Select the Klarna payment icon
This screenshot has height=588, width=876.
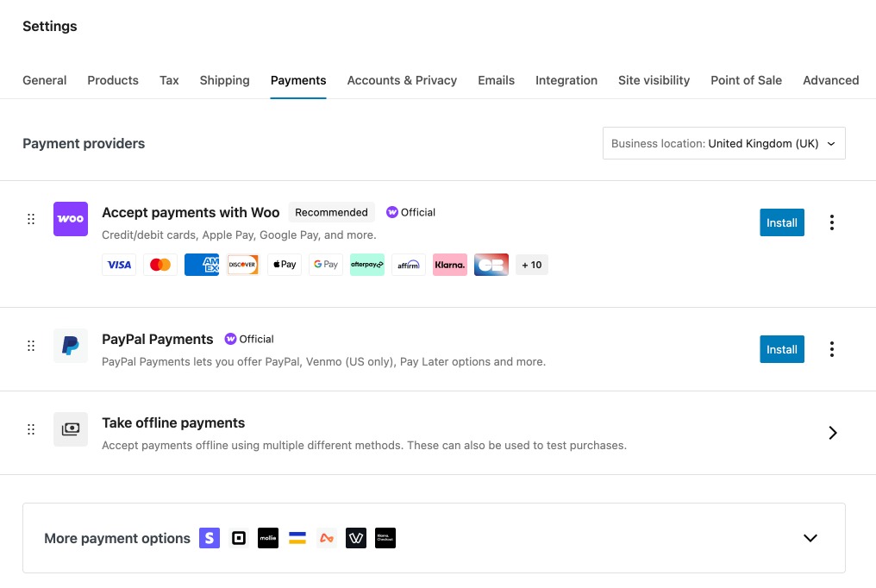(x=449, y=265)
